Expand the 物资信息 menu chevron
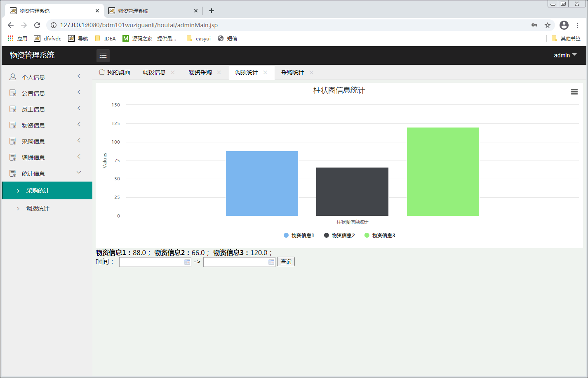This screenshot has height=378, width=588. pyautogui.click(x=79, y=124)
